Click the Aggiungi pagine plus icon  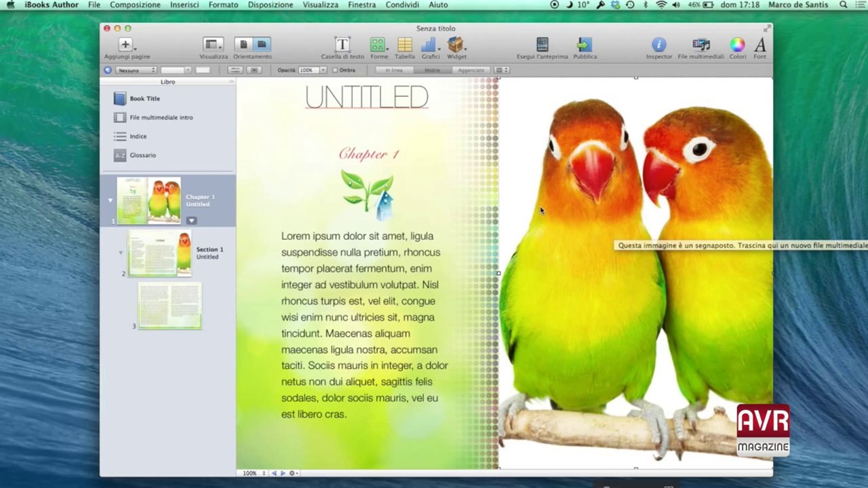pos(126,45)
